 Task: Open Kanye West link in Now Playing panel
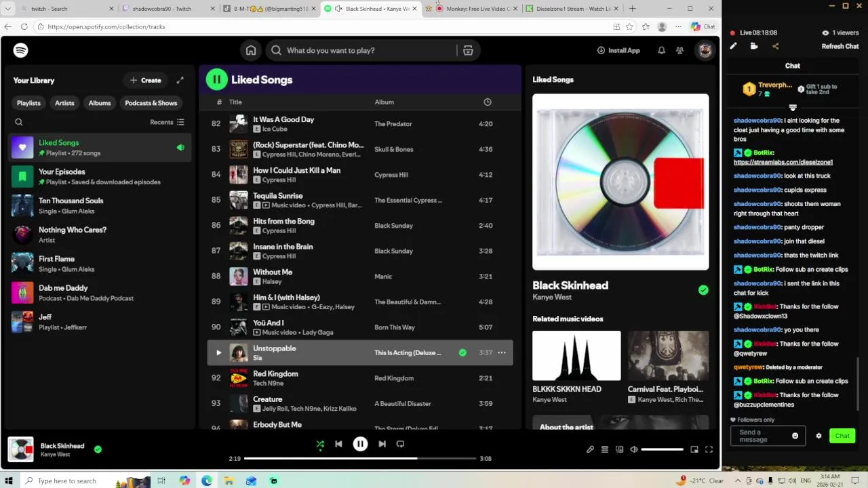point(552,297)
